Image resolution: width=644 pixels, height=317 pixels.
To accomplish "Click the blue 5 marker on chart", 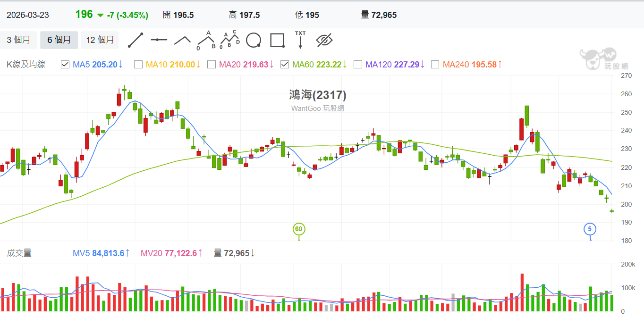I will 589,229.
